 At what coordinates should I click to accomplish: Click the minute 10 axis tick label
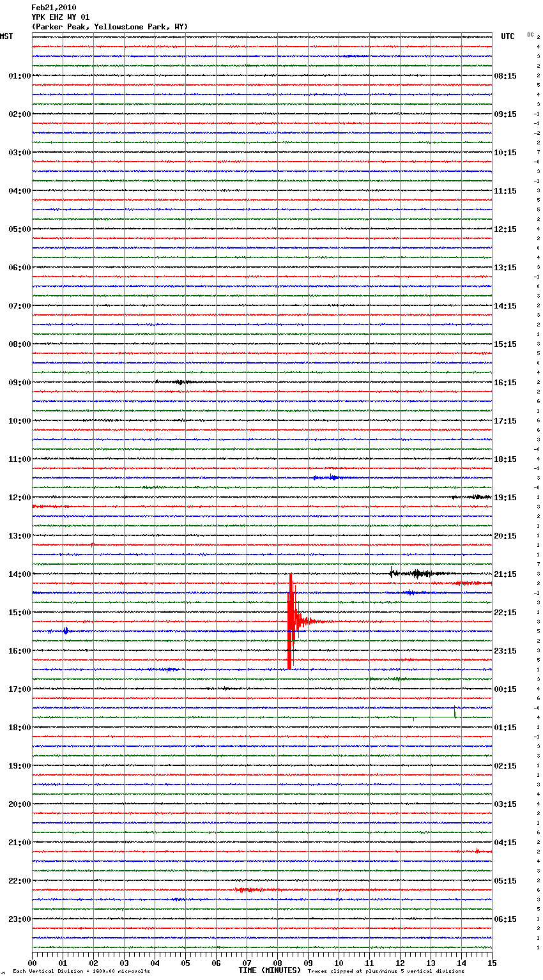click(339, 963)
